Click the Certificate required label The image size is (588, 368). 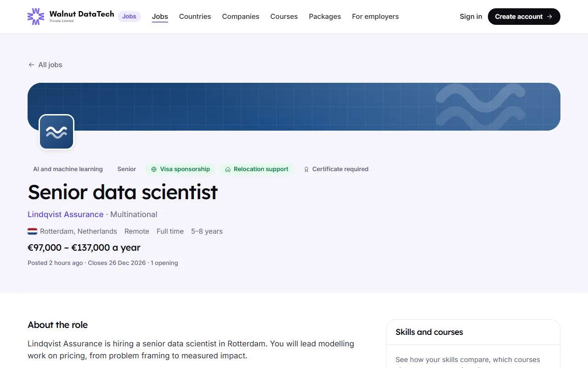click(340, 169)
